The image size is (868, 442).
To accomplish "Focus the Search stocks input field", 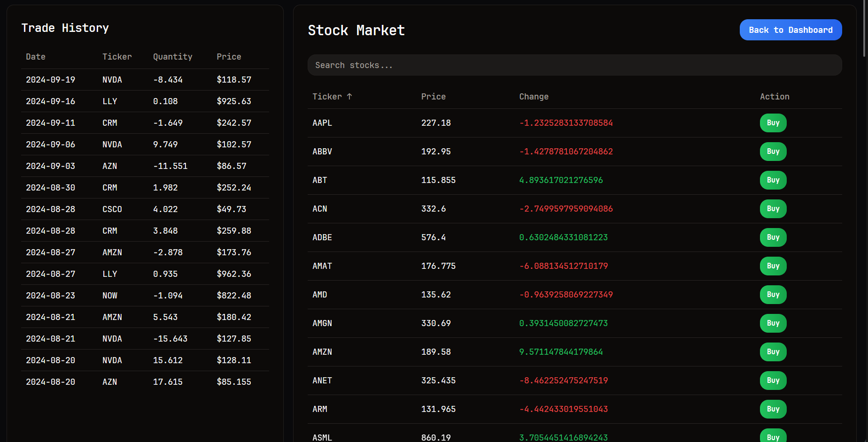I will tap(574, 65).
